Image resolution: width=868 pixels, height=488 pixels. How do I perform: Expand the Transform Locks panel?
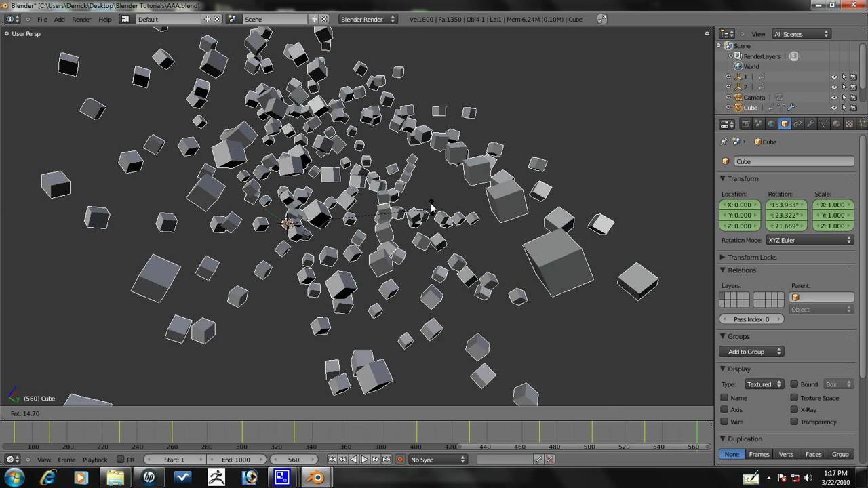(723, 258)
